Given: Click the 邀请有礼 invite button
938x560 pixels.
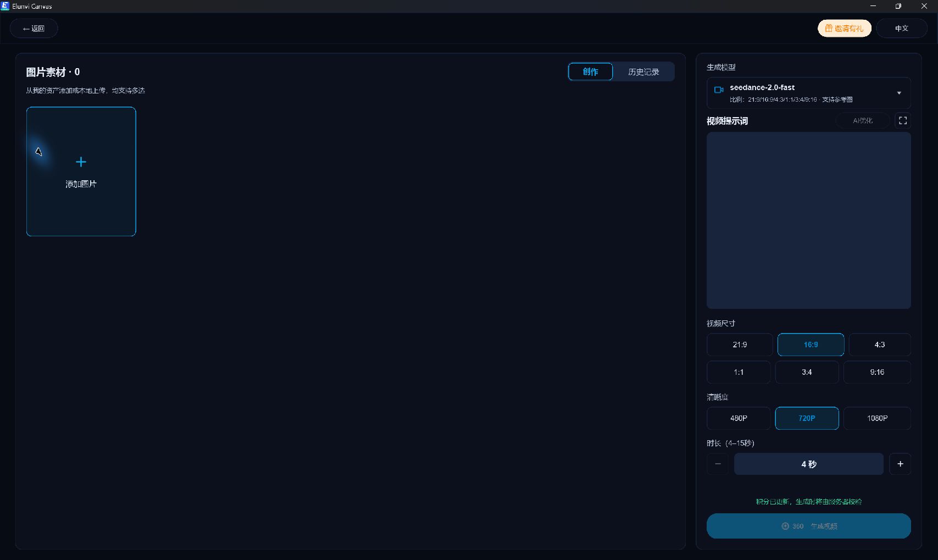Looking at the screenshot, I should click(844, 29).
